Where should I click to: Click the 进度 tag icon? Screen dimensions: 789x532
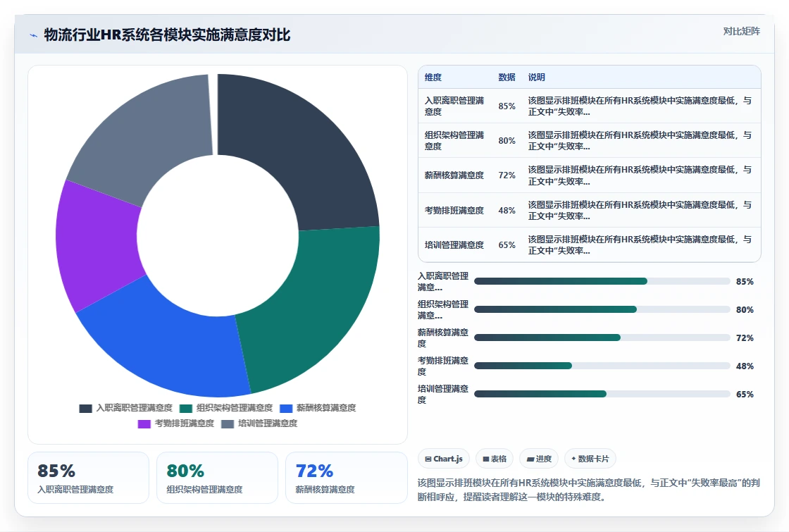(530, 459)
